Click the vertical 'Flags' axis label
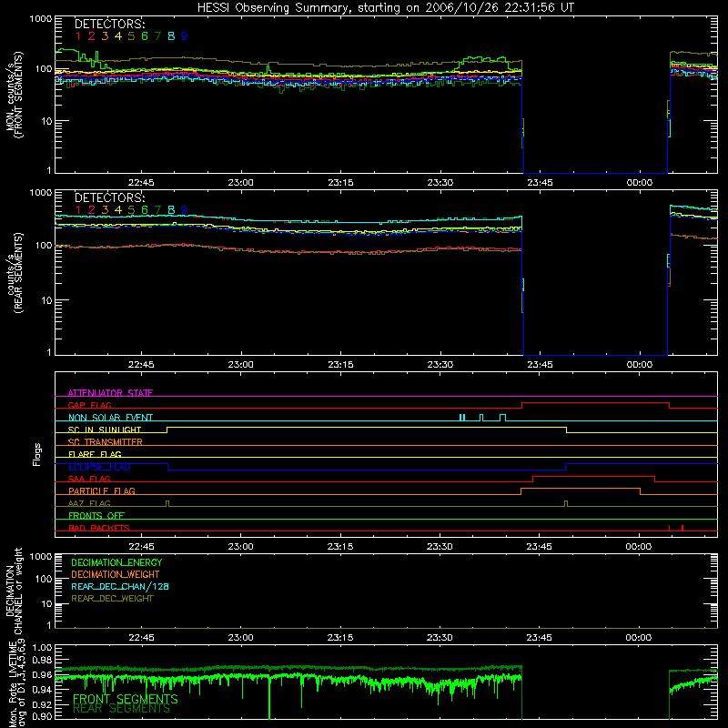The image size is (728, 728). point(37,454)
